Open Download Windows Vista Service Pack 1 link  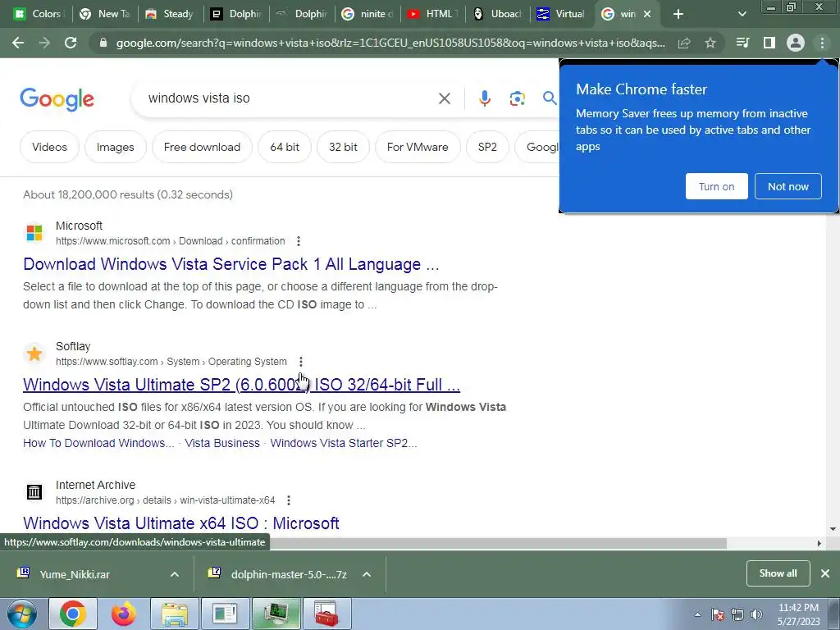[231, 264]
